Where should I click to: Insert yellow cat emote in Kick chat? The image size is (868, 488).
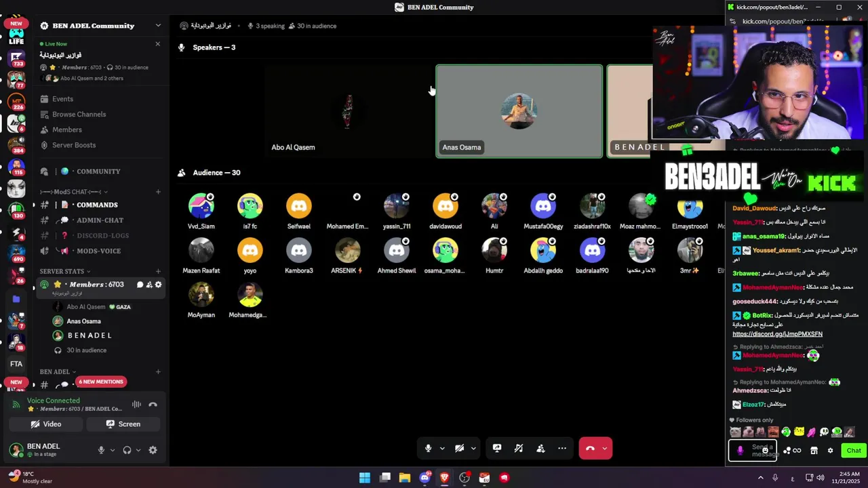799,432
